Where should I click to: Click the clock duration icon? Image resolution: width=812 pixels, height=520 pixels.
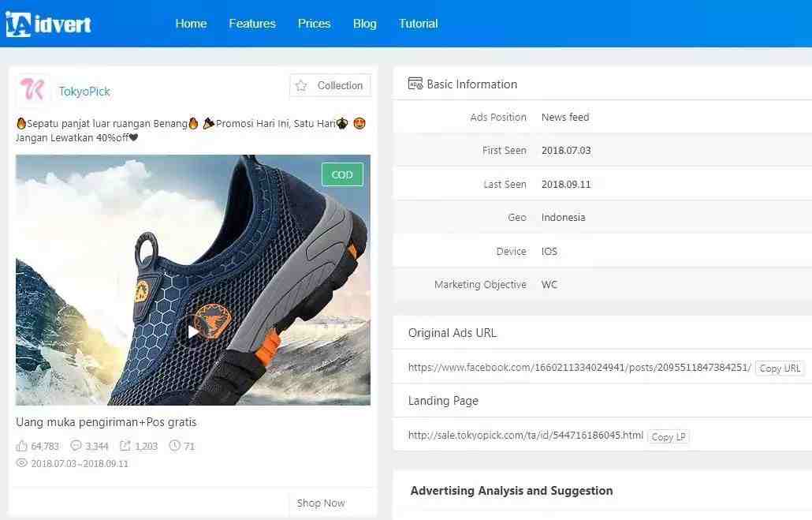coord(175,446)
